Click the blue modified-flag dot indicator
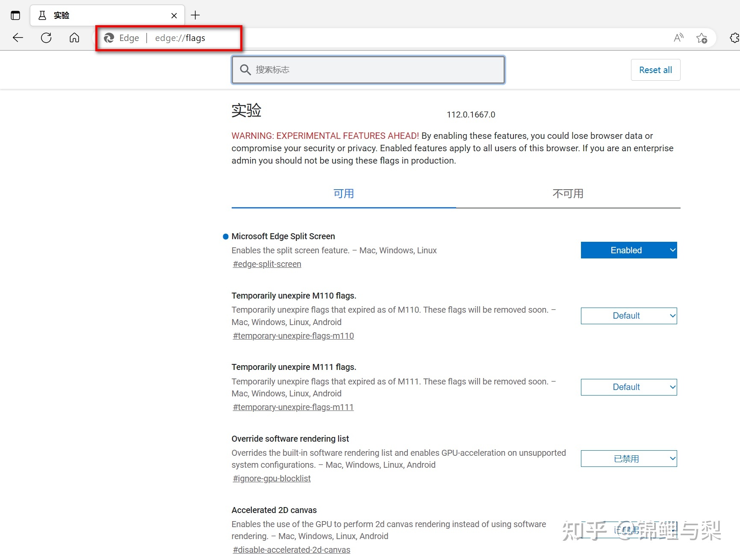The image size is (740, 560). point(226,237)
